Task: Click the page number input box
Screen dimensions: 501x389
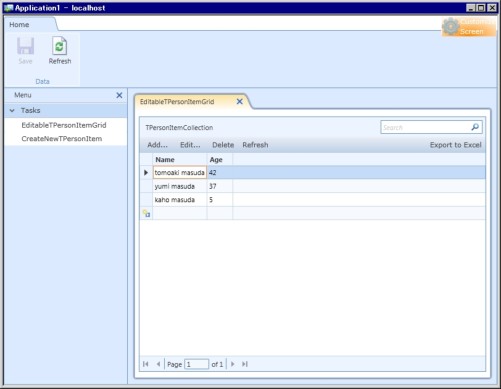Action: point(196,364)
